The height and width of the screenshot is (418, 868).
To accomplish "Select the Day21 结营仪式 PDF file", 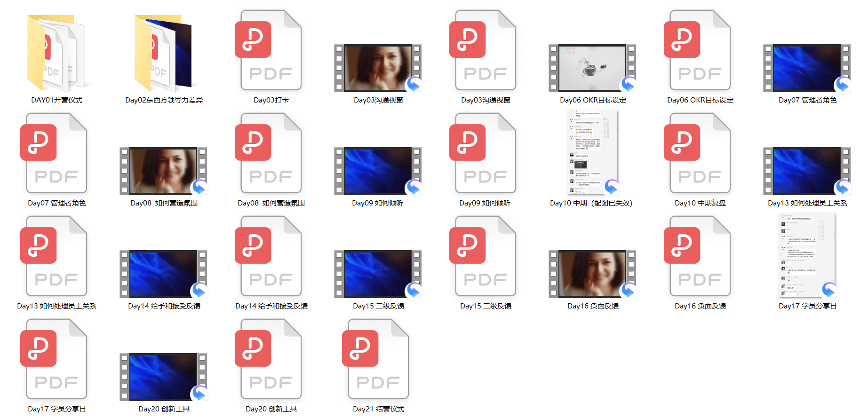I will point(378,360).
